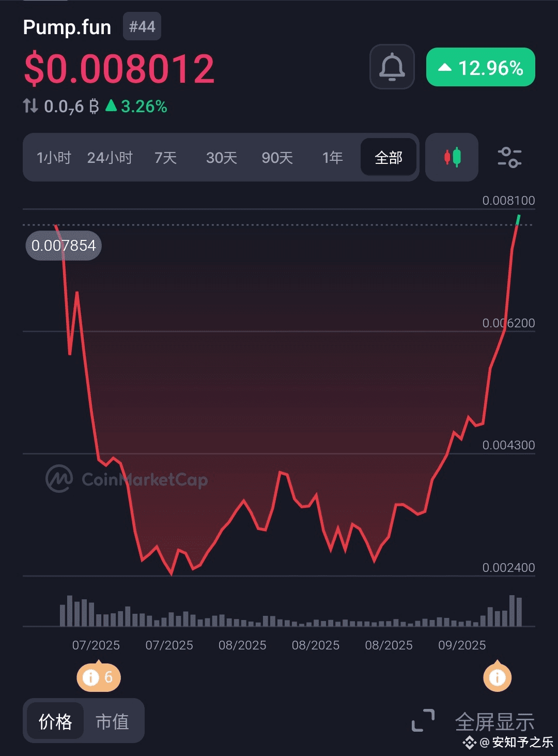Tap the fullscreen expand arrows icon
The height and width of the screenshot is (756, 558).
click(x=423, y=721)
